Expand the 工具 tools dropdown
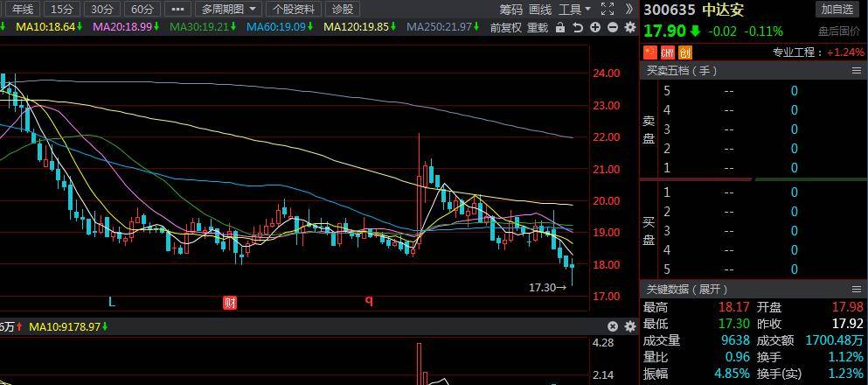868x385 pixels. coord(574,10)
